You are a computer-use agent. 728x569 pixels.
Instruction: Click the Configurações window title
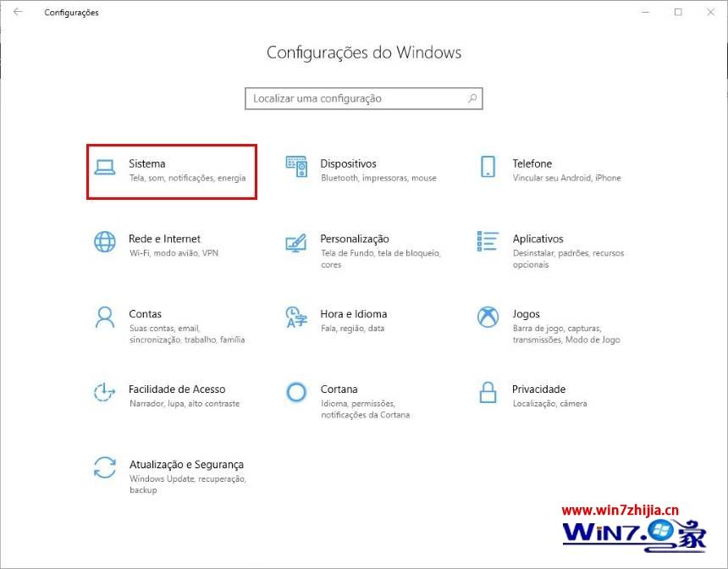click(x=71, y=13)
